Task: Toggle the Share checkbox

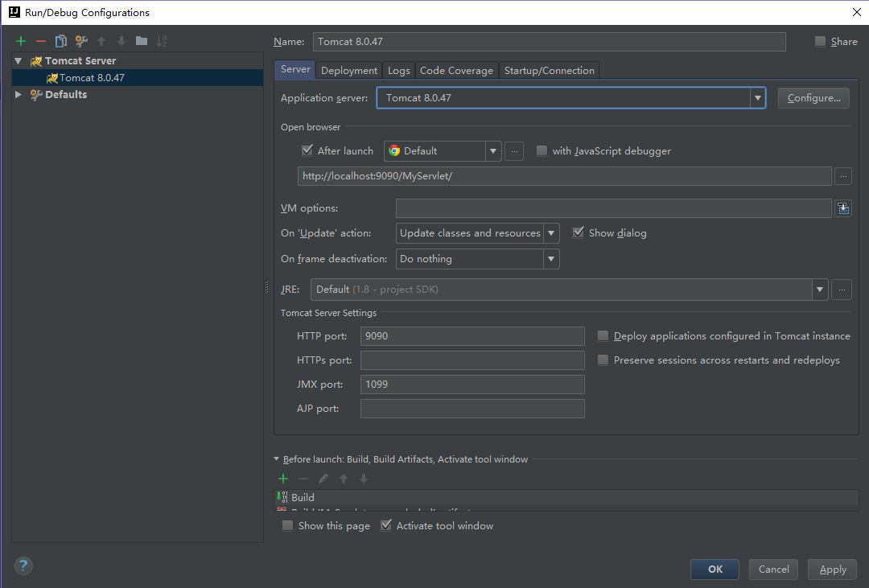Action: pos(820,41)
